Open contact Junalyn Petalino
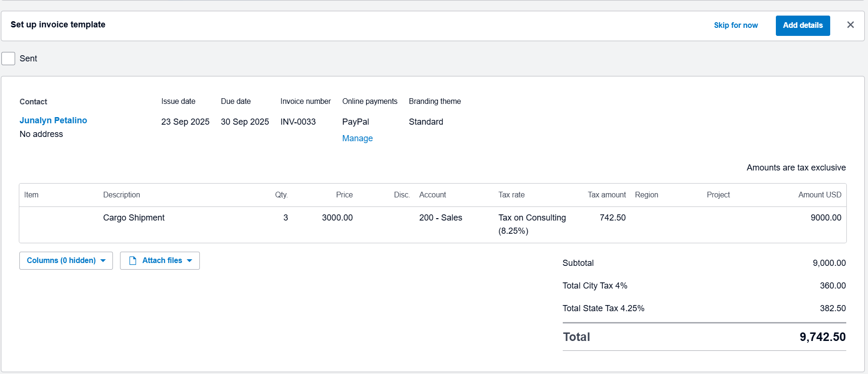 point(53,120)
